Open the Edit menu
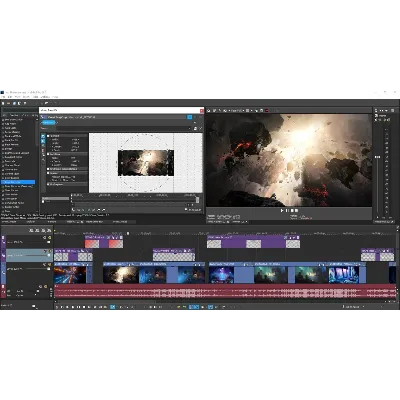400x400 pixels. pos(10,97)
